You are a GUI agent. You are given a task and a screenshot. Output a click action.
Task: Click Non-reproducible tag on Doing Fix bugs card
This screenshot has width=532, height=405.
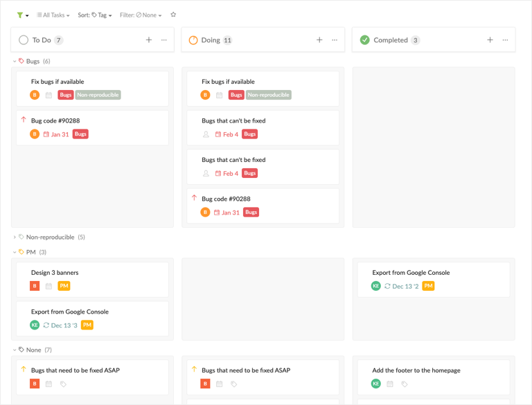coord(268,95)
